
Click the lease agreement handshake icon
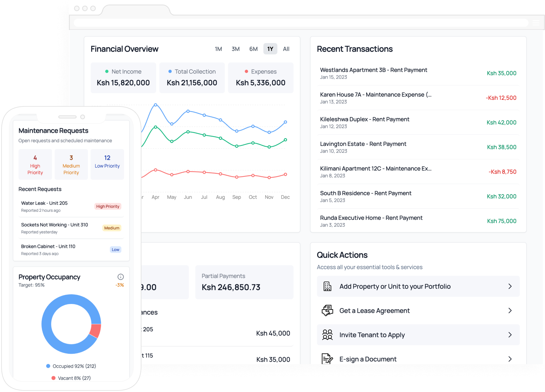[x=327, y=310]
